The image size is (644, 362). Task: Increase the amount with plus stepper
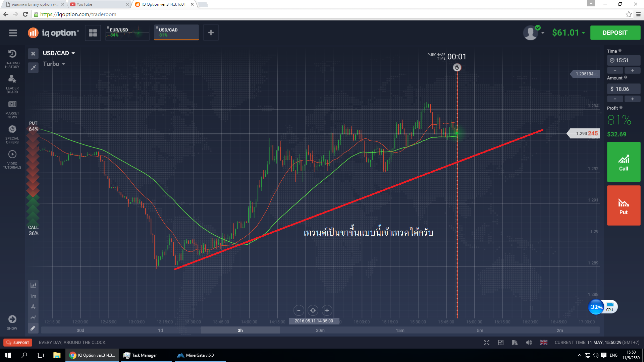632,99
